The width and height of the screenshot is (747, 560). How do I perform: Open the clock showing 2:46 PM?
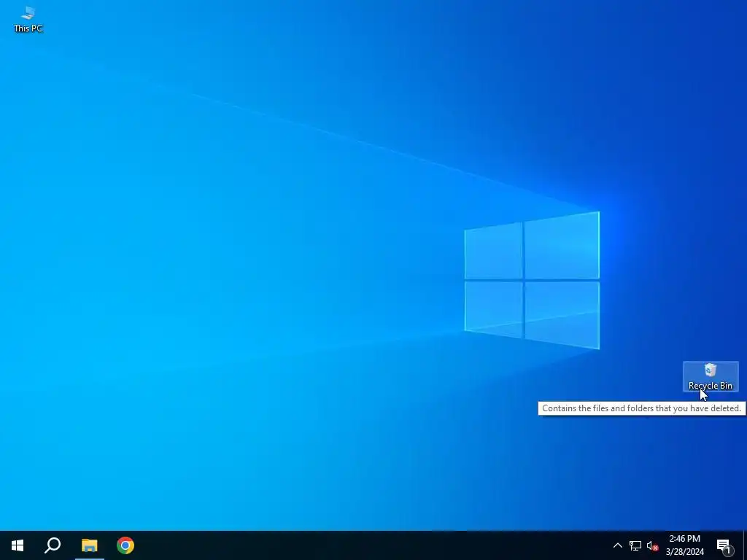[x=684, y=545]
